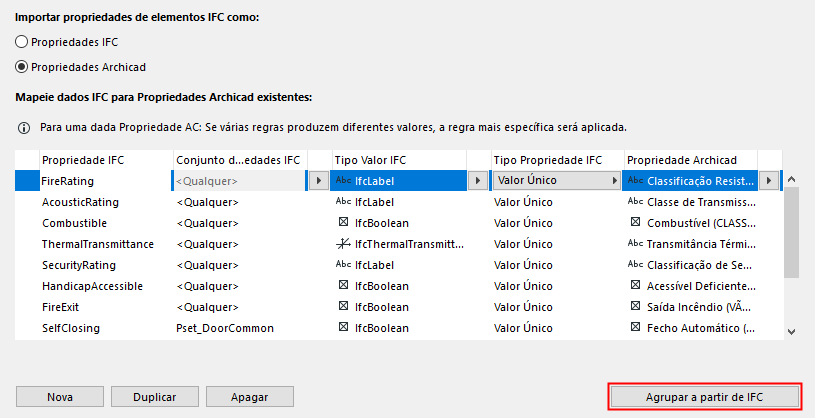Select the Propriedades IFC radio option
Image resolution: width=815 pixels, height=418 pixels.
click(23, 42)
